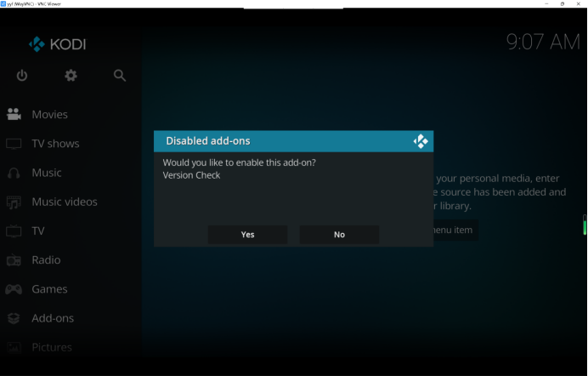Screen dimensions: 588x376
Task: Minimize the VNC Viewer window
Action: point(546,3)
